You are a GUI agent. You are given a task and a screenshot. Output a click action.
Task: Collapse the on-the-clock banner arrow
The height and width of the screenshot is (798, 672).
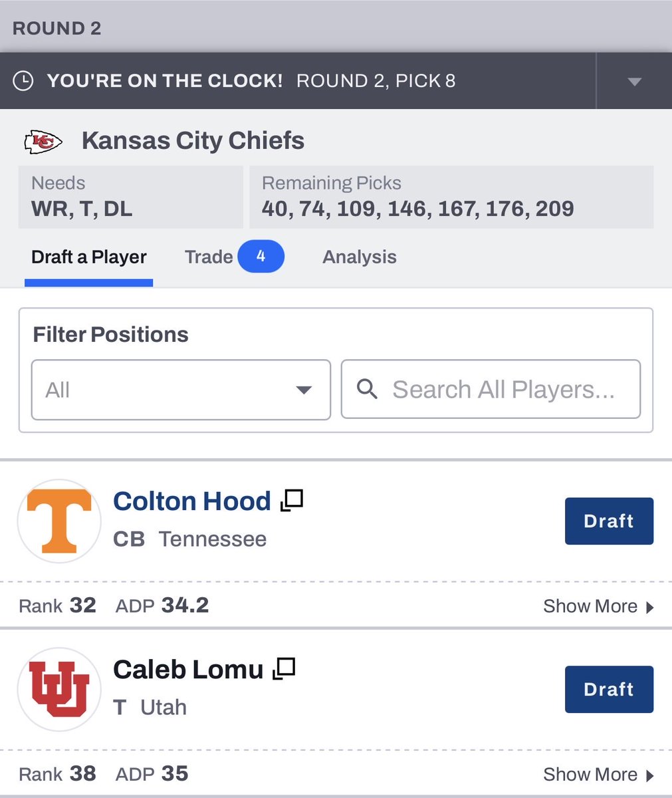(x=634, y=82)
